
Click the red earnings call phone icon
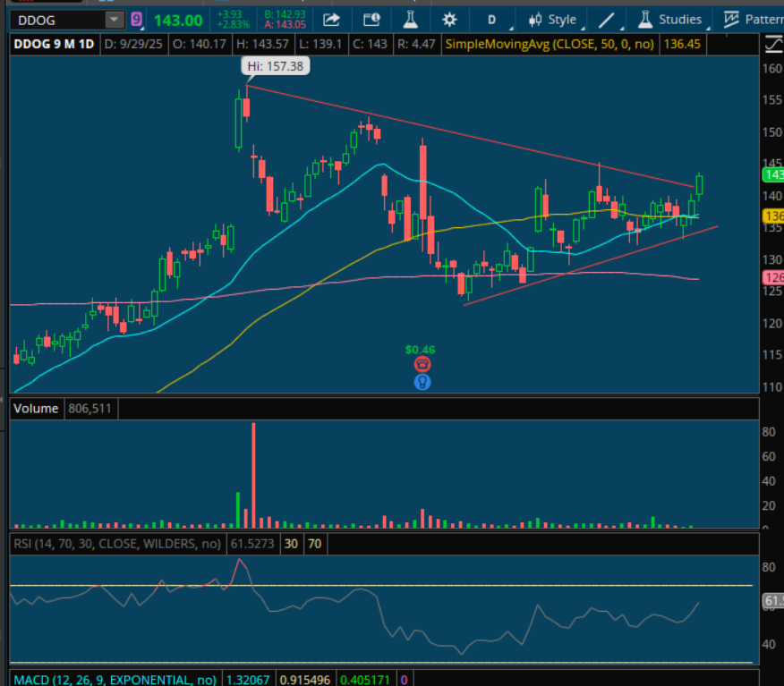pos(422,364)
